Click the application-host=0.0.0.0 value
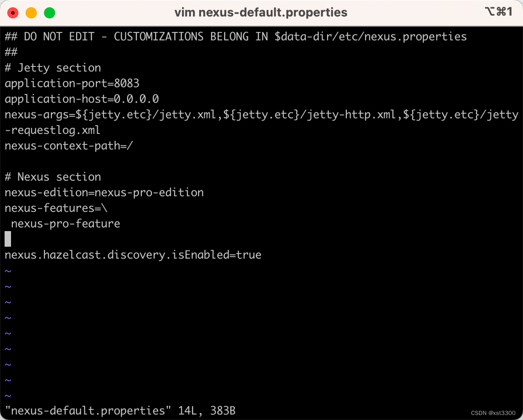Viewport: 523px width, 420px height. click(81, 99)
